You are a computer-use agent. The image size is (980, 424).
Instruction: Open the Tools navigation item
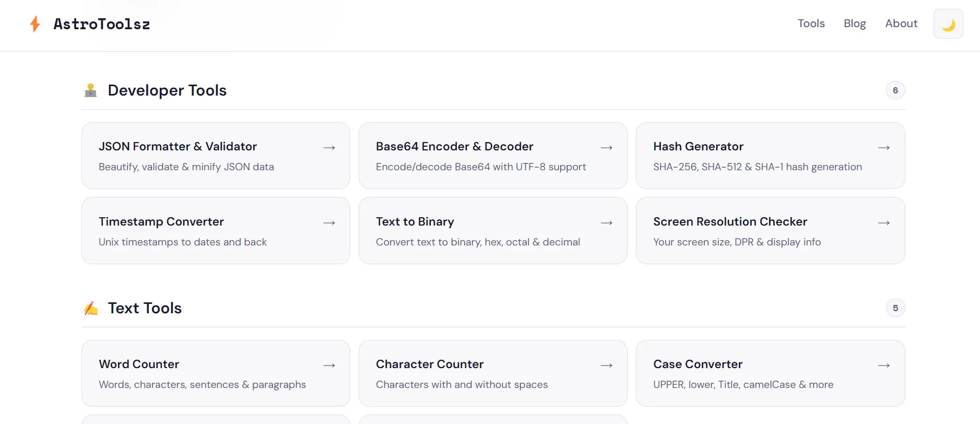(x=811, y=23)
